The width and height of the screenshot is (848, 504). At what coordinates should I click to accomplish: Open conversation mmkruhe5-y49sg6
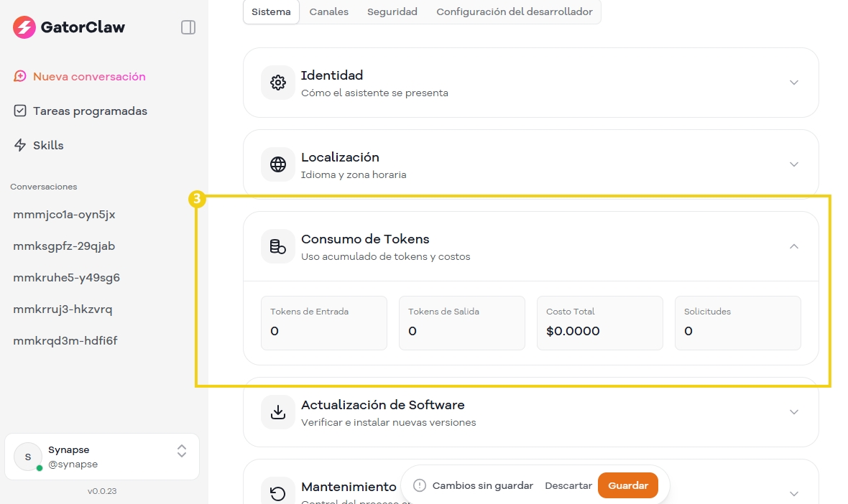66,278
